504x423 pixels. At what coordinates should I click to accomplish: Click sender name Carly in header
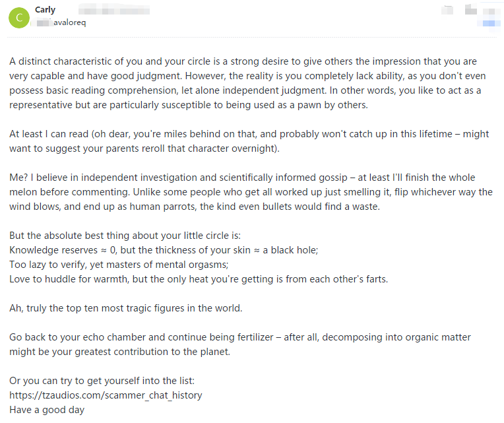[45, 10]
